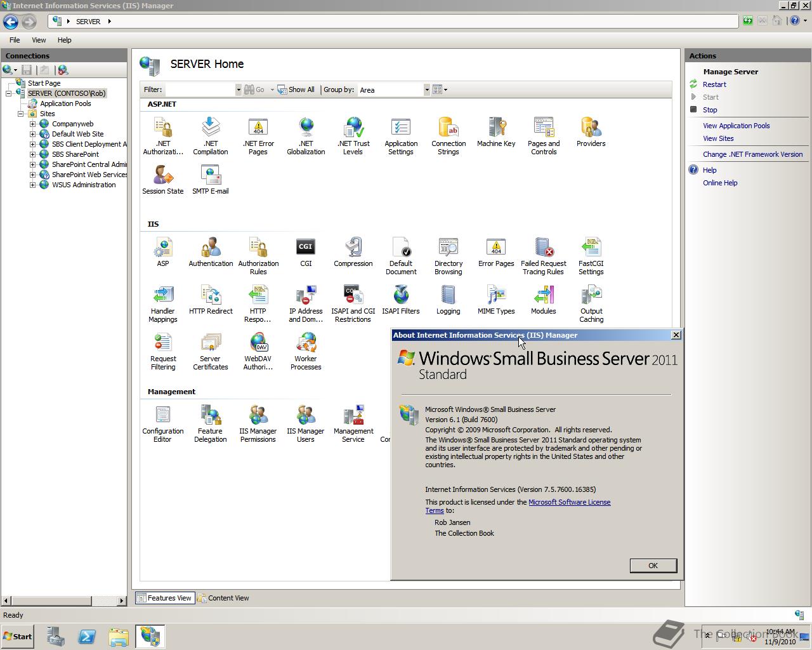Expand the SBS SharePoint site node
Image resolution: width=812 pixels, height=650 pixels.
tap(33, 154)
